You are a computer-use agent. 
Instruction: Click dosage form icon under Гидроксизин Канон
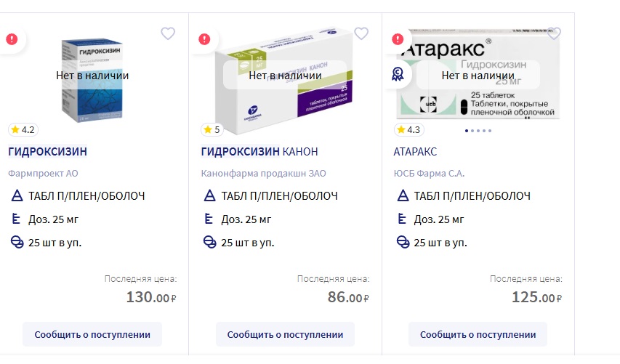coord(209,196)
